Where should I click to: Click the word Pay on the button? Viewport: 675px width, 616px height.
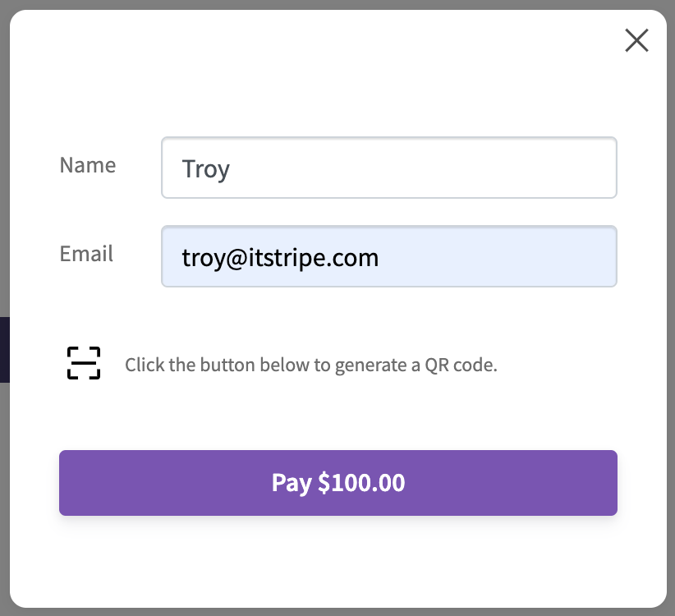click(292, 484)
